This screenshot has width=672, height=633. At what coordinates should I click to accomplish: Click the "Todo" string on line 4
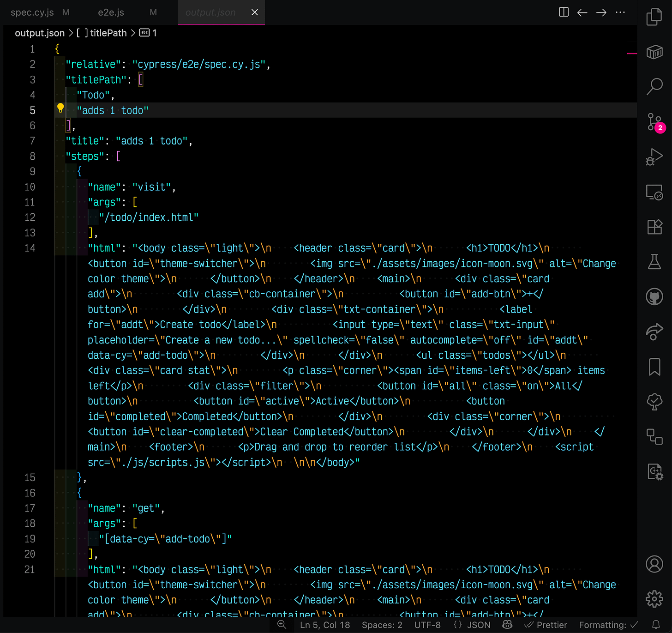(93, 95)
